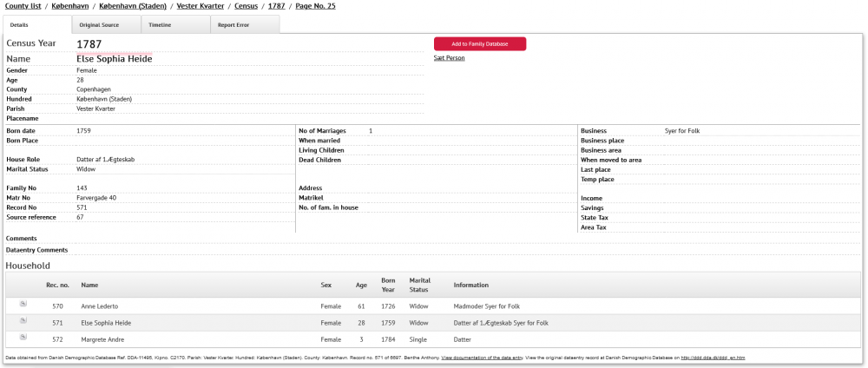
Task: Open Vester Kvarter breadcrumb link
Action: [x=201, y=6]
